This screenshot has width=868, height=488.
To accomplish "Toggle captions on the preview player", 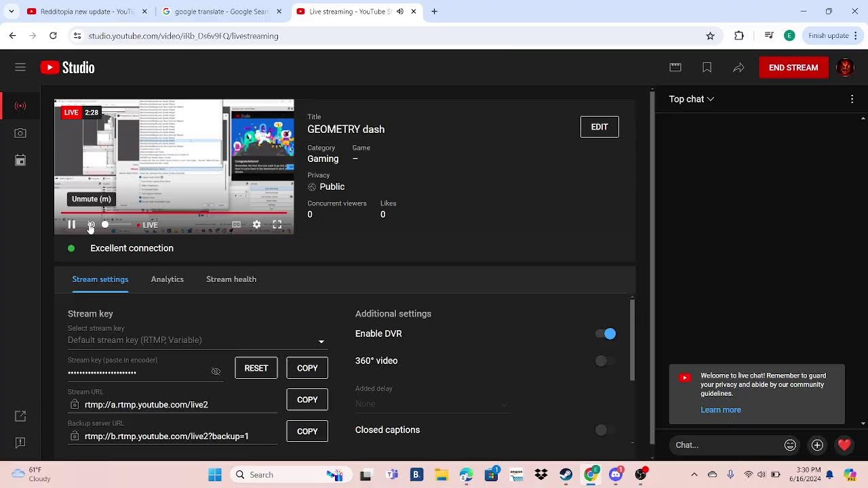I will [x=236, y=224].
